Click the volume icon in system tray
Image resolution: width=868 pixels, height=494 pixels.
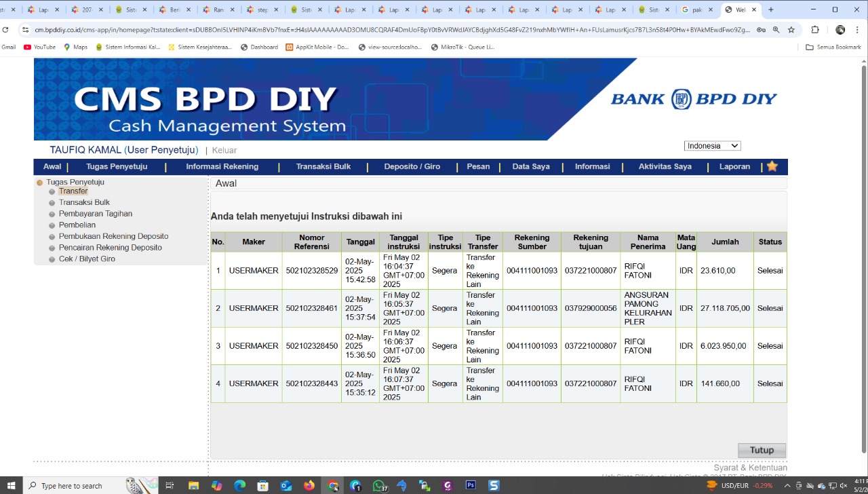pos(843,485)
